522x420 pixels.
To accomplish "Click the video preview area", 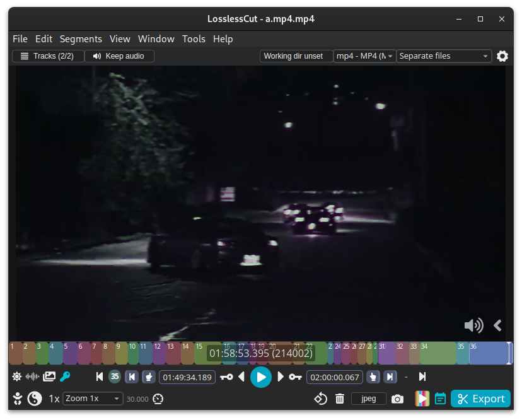I will [260, 203].
